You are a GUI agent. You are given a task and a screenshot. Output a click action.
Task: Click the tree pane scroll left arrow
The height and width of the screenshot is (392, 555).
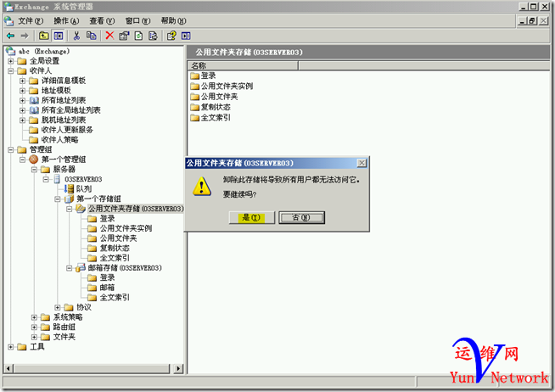tap(8, 368)
